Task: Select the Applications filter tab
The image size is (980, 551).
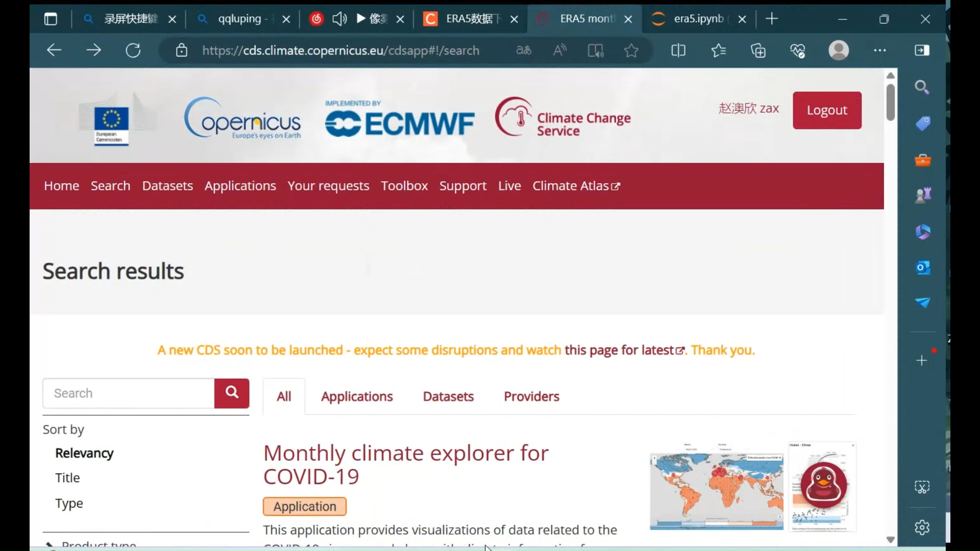Action: 357,396
